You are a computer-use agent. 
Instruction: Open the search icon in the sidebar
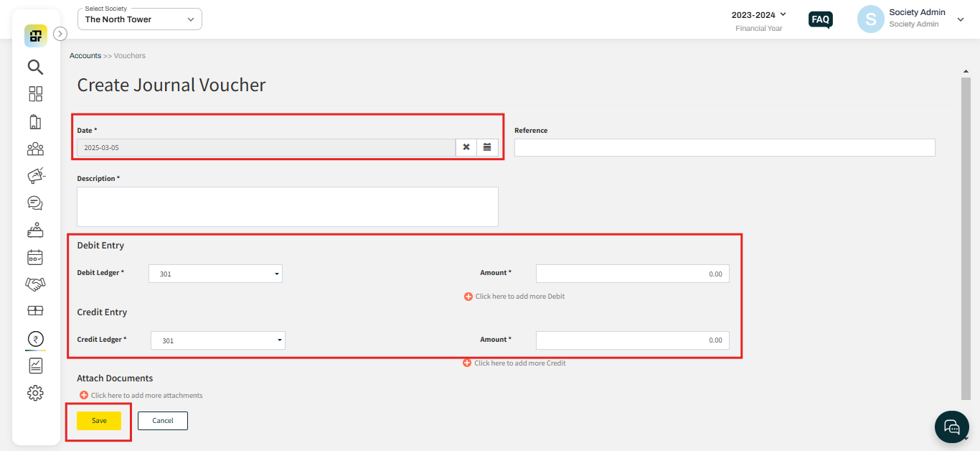point(35,67)
